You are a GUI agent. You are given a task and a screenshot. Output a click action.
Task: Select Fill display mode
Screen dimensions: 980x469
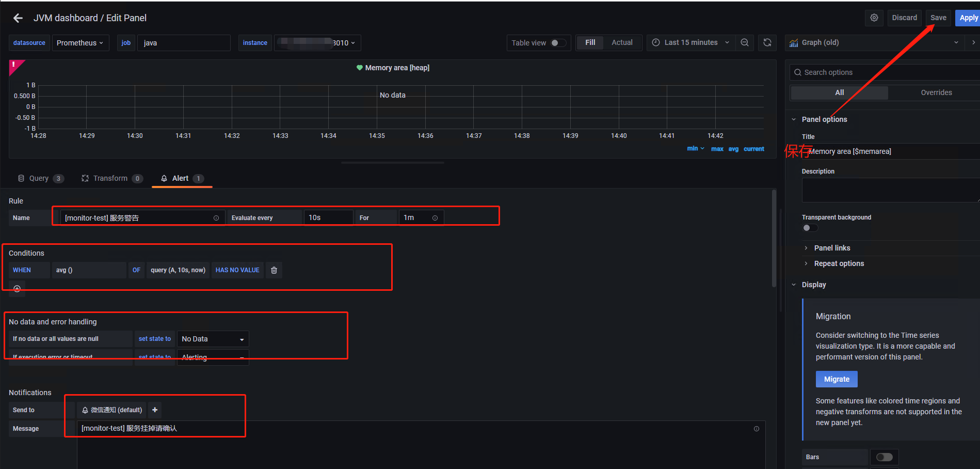tap(590, 42)
